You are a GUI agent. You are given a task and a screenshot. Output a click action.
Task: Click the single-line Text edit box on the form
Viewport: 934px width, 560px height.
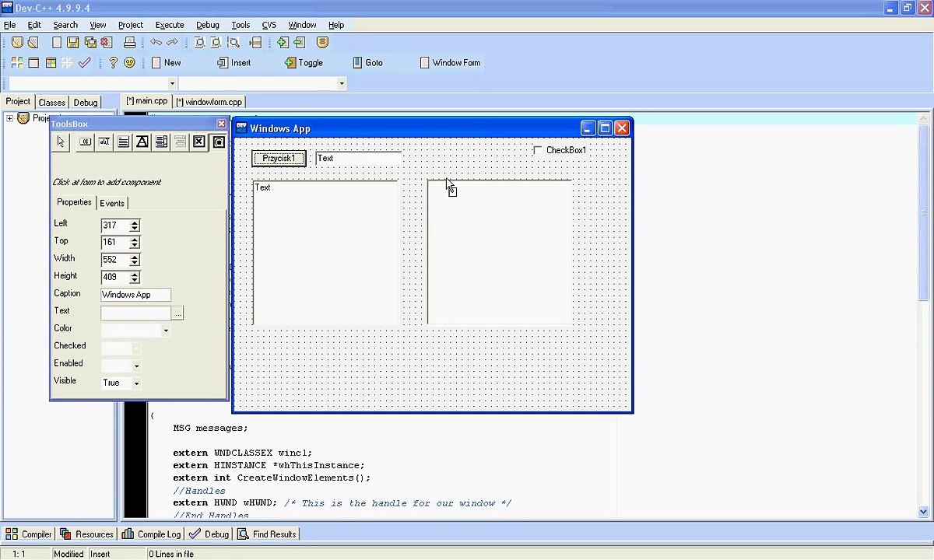coord(358,159)
